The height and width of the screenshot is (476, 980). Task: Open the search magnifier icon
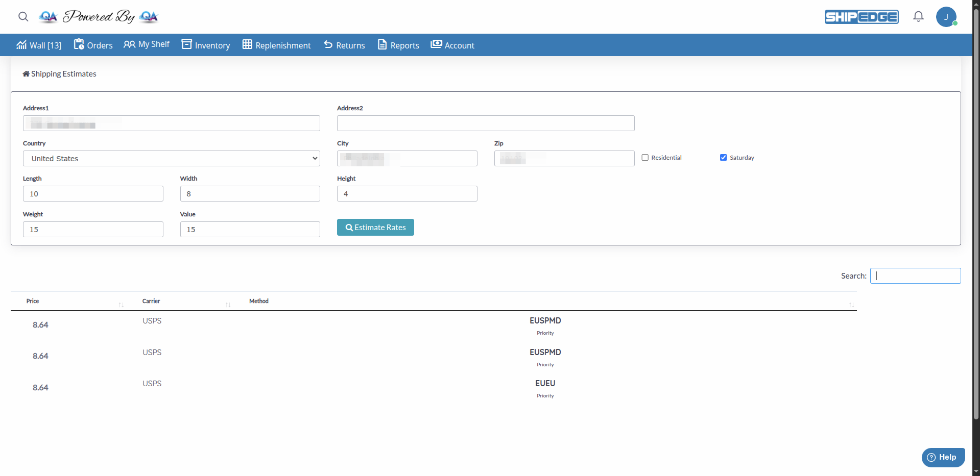(x=23, y=17)
